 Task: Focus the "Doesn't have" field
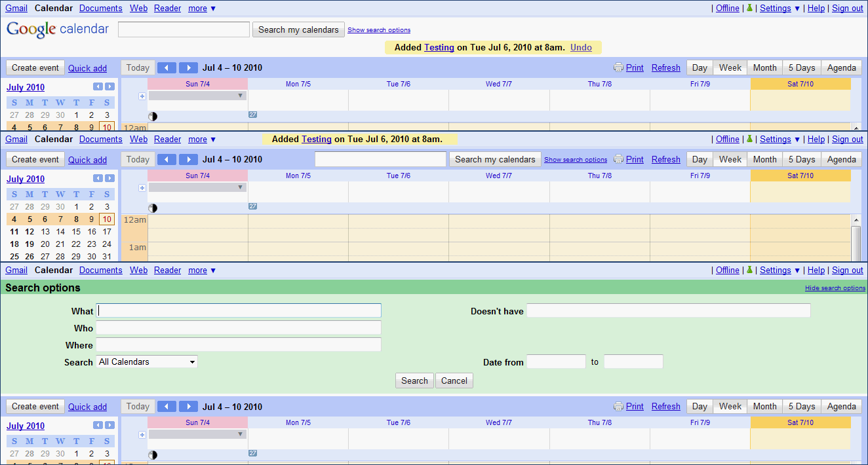(x=669, y=310)
